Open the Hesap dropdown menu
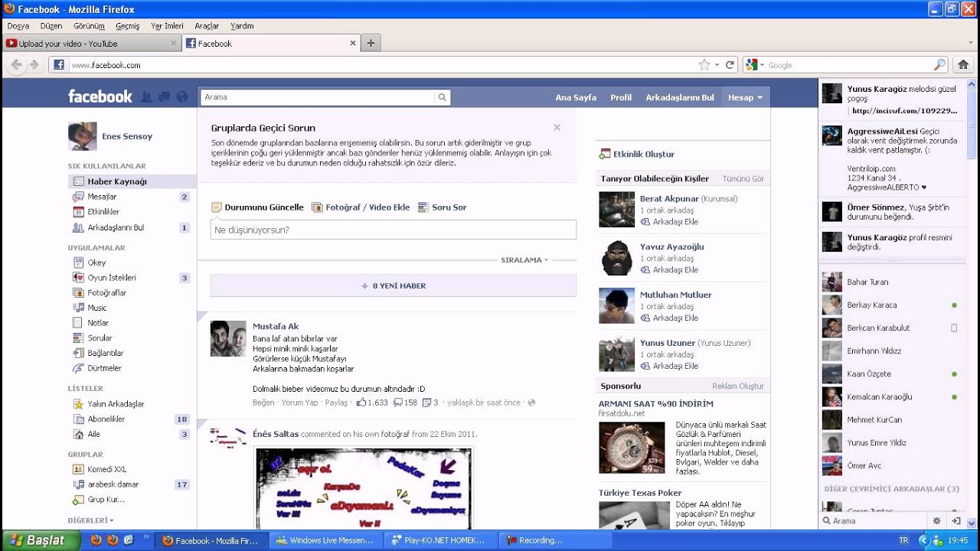Viewport: 980px width, 551px height. click(745, 97)
